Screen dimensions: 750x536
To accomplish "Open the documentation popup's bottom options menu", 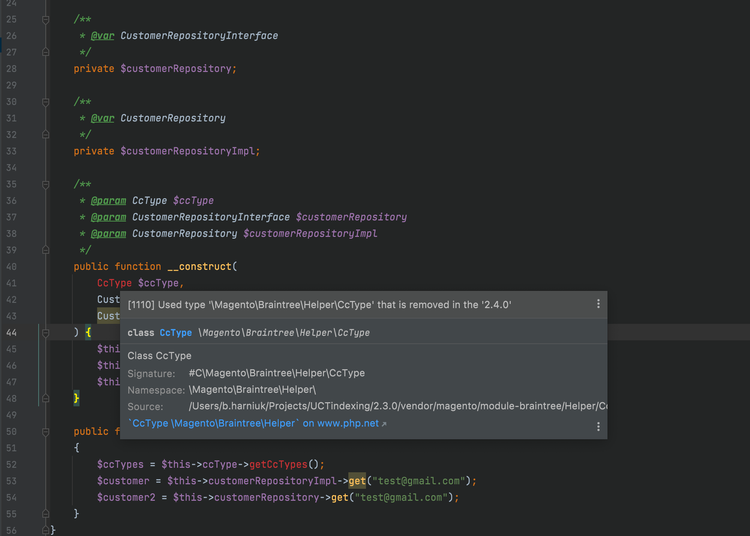I will point(599,426).
